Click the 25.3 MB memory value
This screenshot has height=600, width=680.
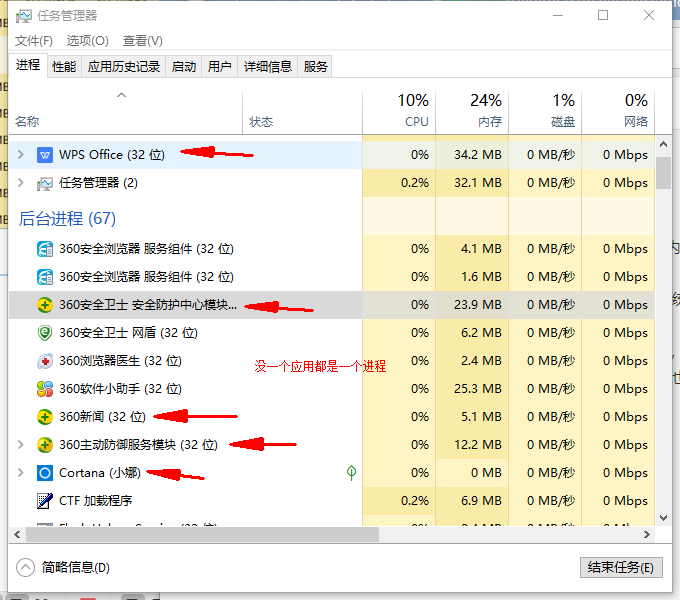click(x=477, y=389)
